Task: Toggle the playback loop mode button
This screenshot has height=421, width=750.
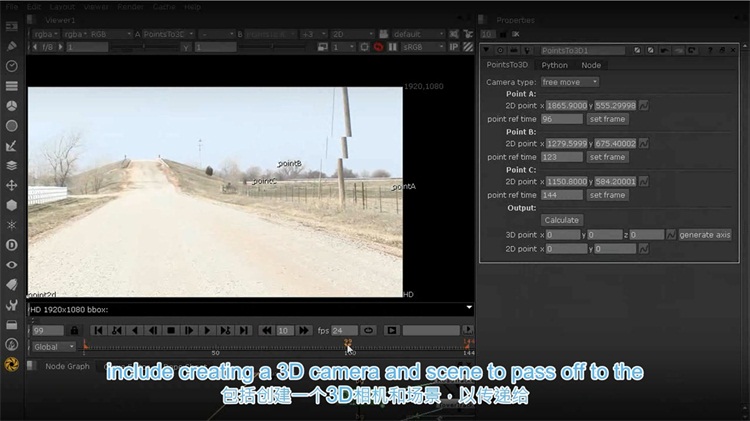Action: tap(368, 330)
